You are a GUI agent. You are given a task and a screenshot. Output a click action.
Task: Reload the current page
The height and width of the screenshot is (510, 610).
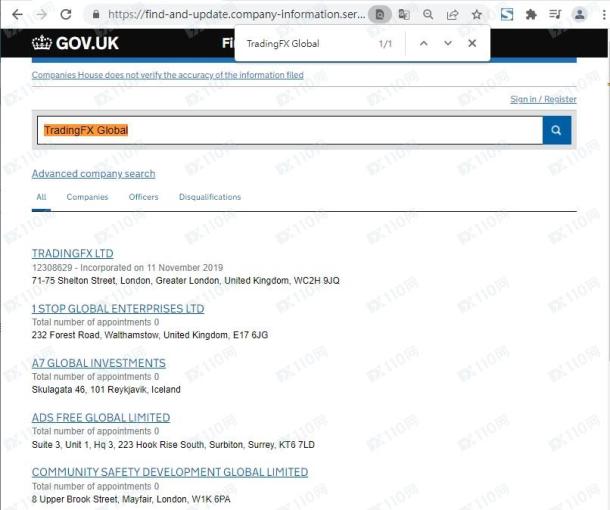(x=66, y=15)
